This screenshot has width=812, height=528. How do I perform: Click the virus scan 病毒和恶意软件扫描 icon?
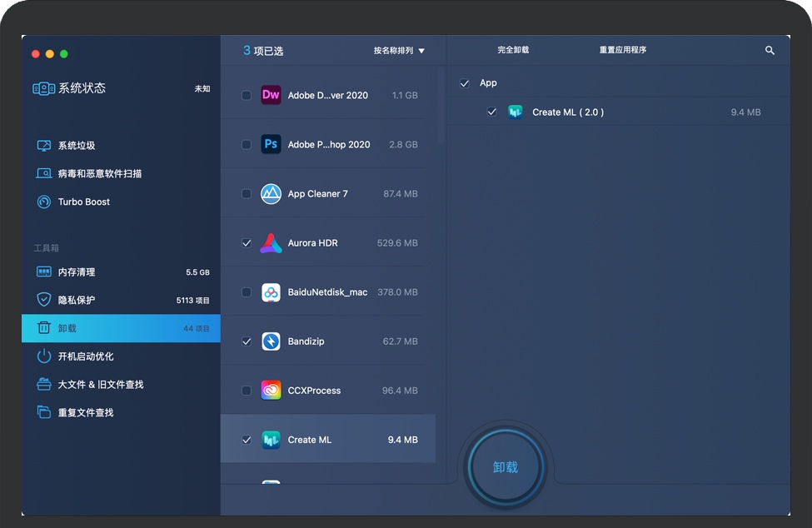(44, 173)
